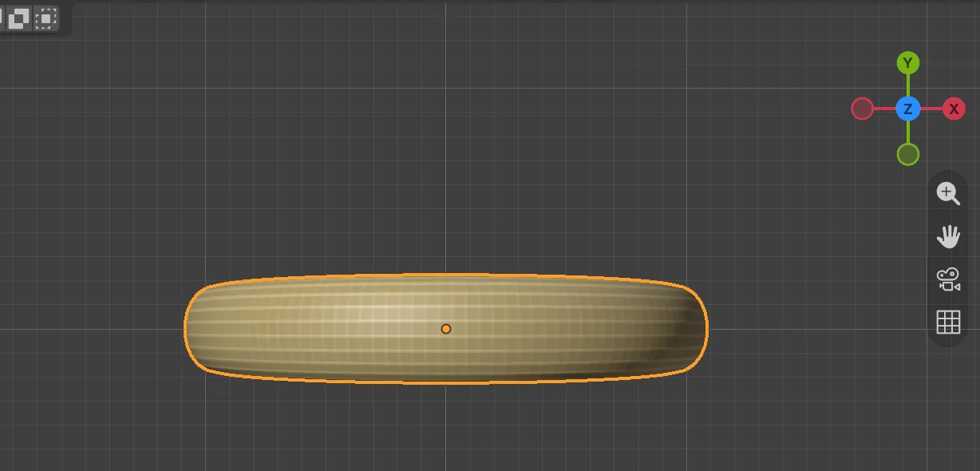Click the selected object's orange origin point
Image resolution: width=980 pixels, height=471 pixels.
coord(446,329)
